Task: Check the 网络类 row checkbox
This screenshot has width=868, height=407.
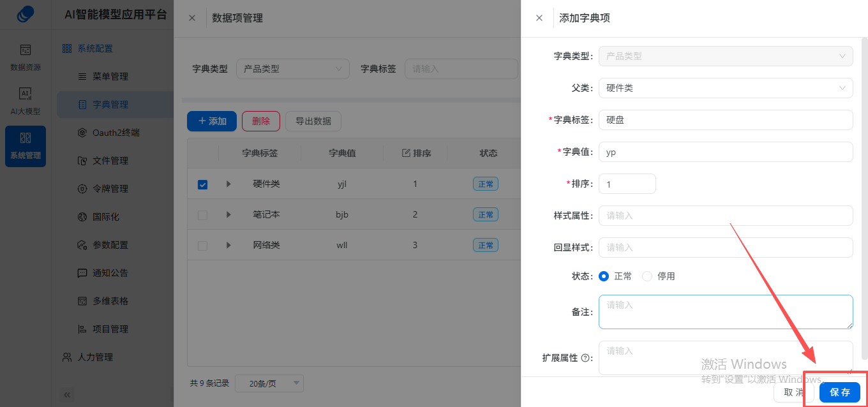Action: point(202,246)
